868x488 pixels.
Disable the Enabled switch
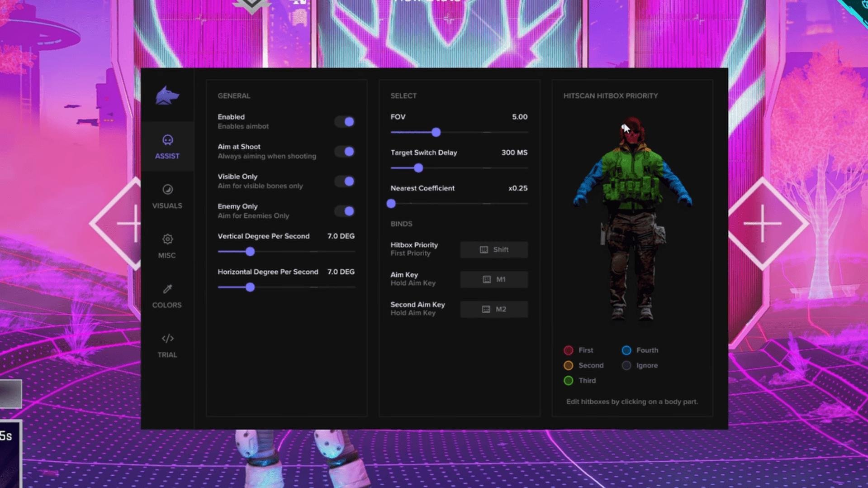coord(345,122)
